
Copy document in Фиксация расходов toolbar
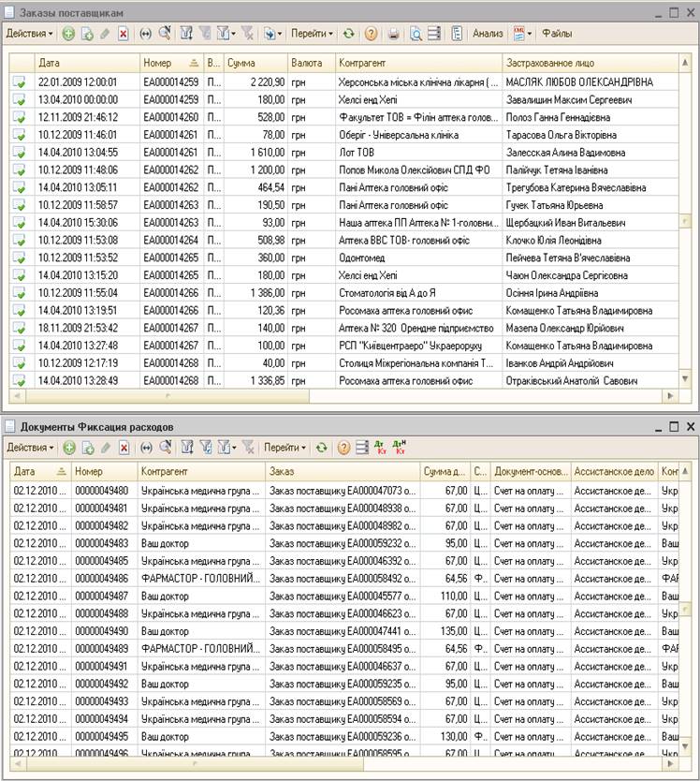click(x=88, y=448)
